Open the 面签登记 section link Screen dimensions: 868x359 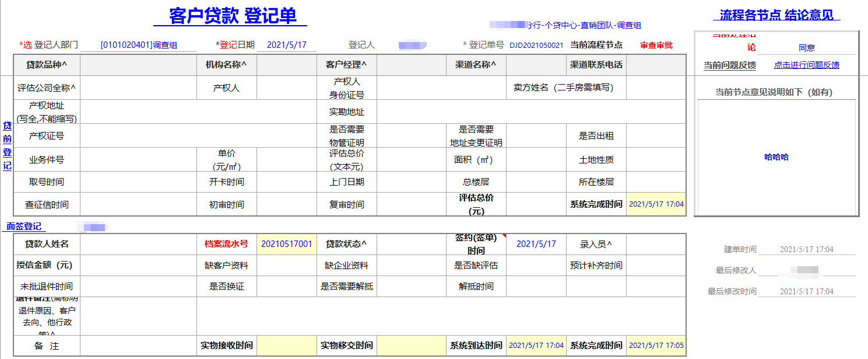tap(24, 226)
